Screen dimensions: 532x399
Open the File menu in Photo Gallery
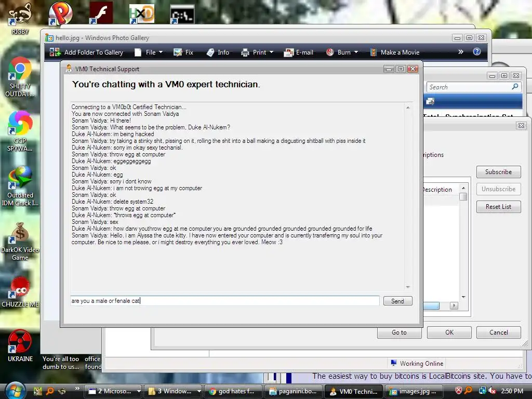click(149, 52)
